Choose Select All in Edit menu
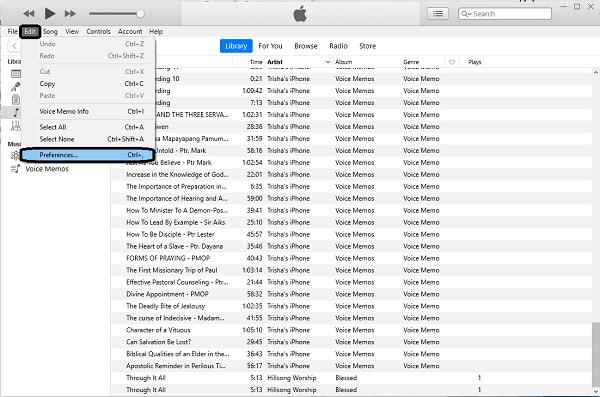The width and height of the screenshot is (600, 397). pyautogui.click(x=88, y=127)
